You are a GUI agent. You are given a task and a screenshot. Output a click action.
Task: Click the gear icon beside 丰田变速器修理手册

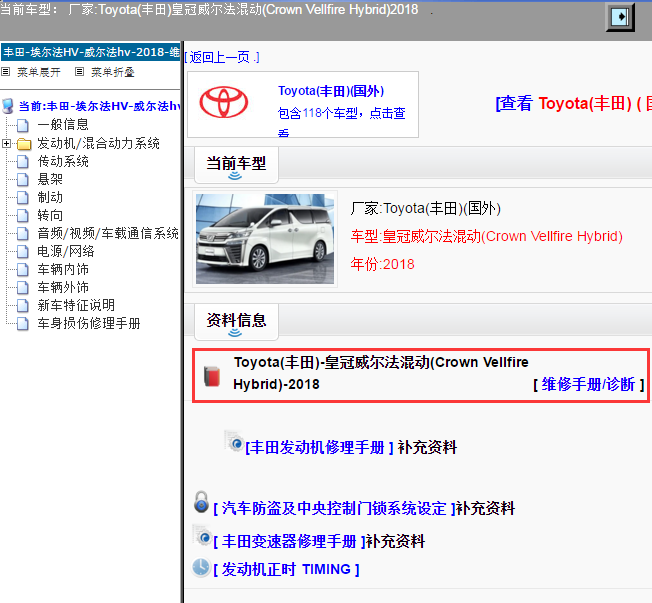pos(202,536)
